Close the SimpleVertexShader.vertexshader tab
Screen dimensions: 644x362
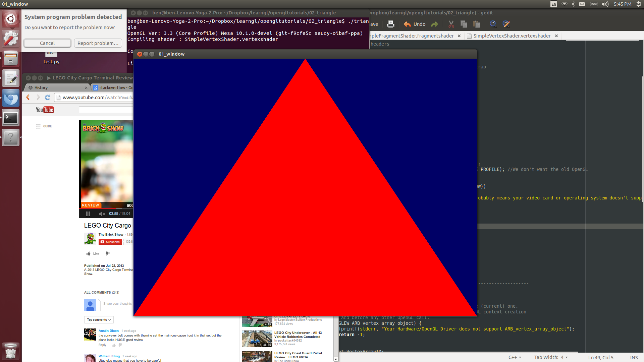[556, 36]
